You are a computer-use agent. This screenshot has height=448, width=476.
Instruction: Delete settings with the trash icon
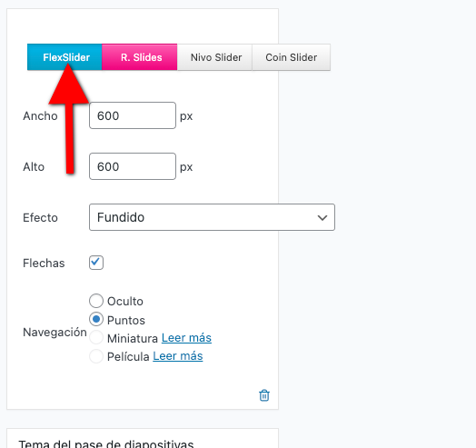coord(263,395)
